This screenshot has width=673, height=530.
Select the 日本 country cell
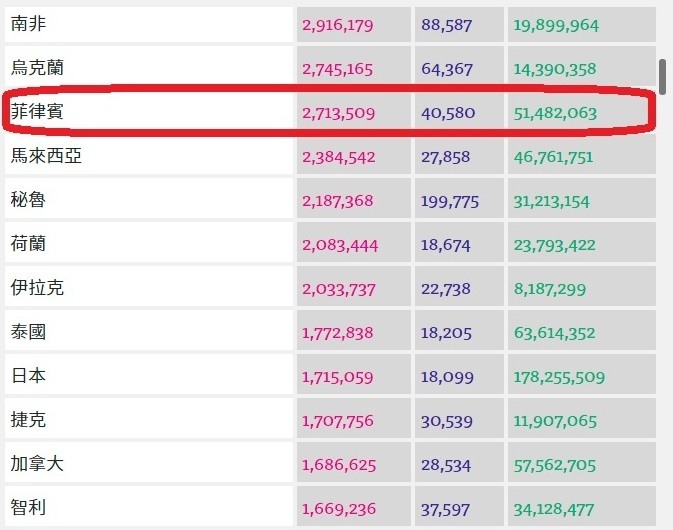tap(28, 377)
